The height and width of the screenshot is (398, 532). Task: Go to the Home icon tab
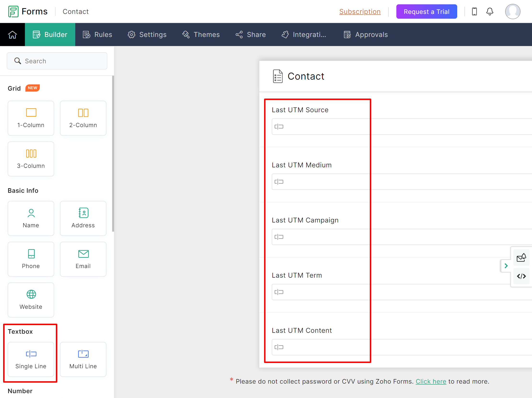(x=12, y=35)
